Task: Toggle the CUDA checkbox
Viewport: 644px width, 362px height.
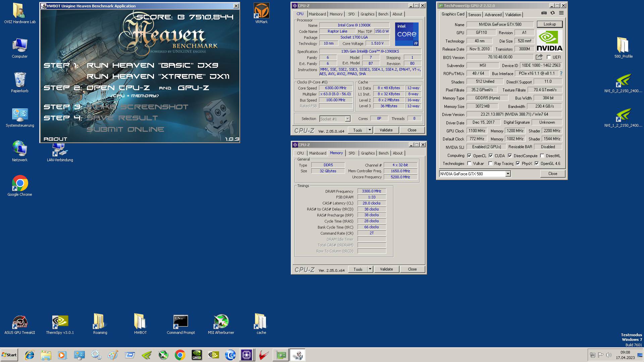Action: pos(491,156)
